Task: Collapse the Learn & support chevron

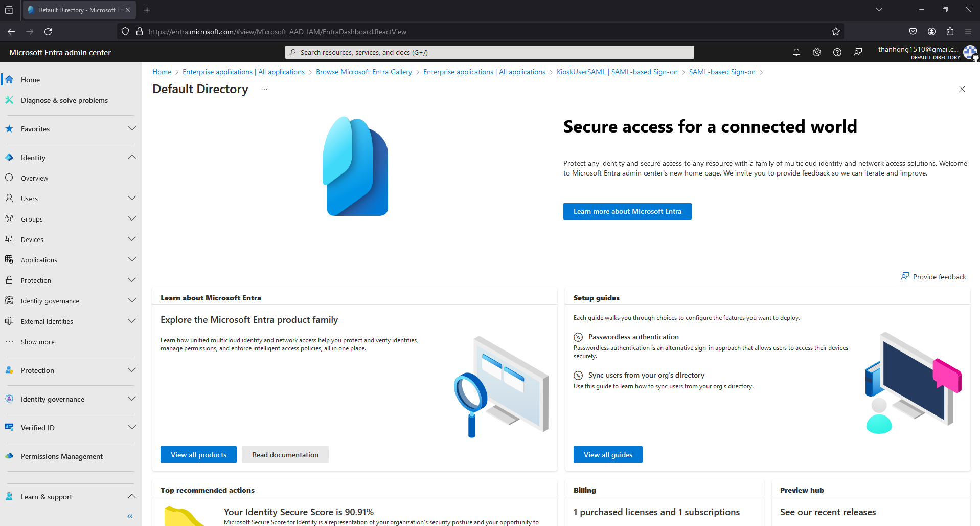Action: pyautogui.click(x=132, y=496)
